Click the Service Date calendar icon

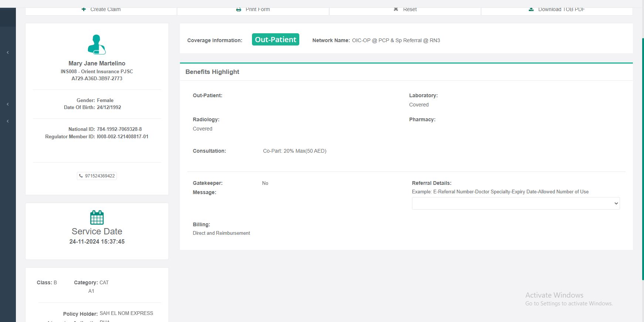point(97,217)
